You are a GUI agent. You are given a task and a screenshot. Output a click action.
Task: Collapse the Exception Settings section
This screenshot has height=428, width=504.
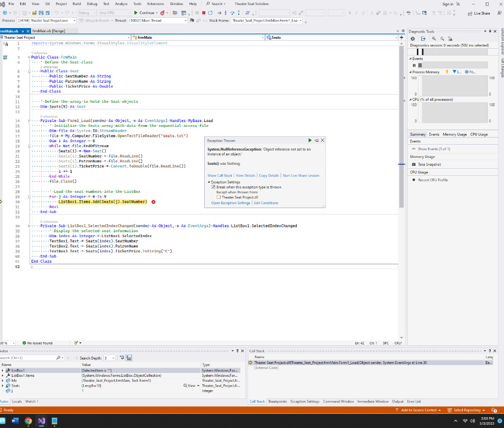click(x=209, y=182)
